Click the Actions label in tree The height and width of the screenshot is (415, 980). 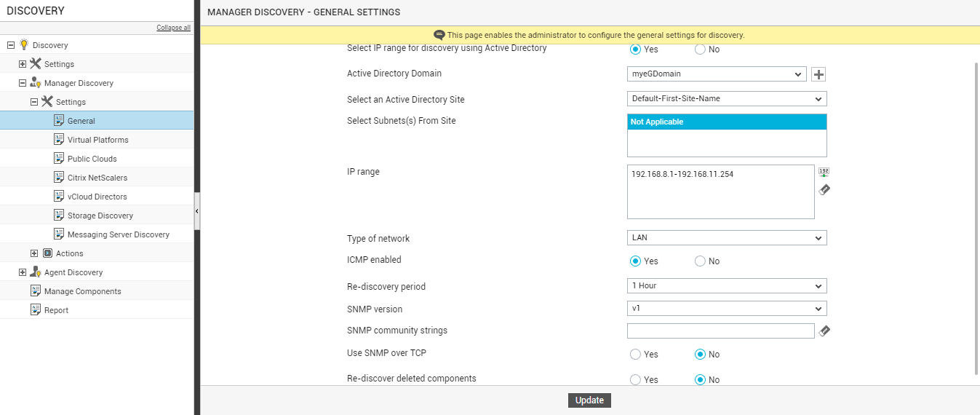pyautogui.click(x=70, y=253)
